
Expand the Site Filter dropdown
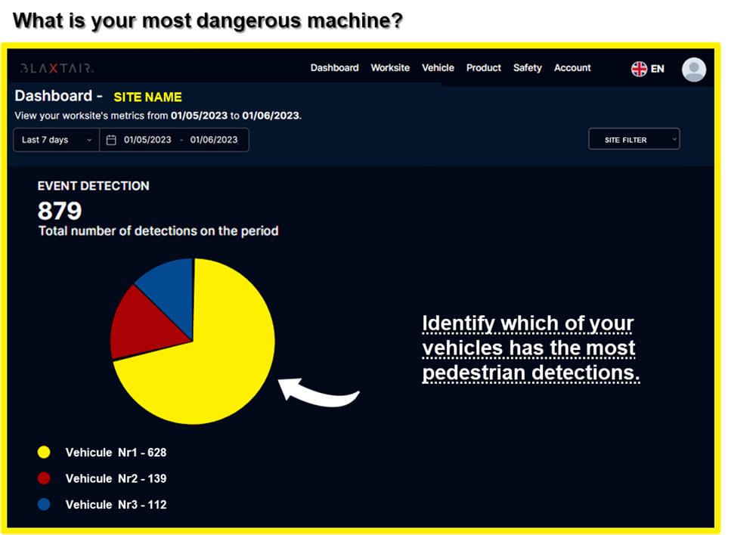click(x=634, y=140)
